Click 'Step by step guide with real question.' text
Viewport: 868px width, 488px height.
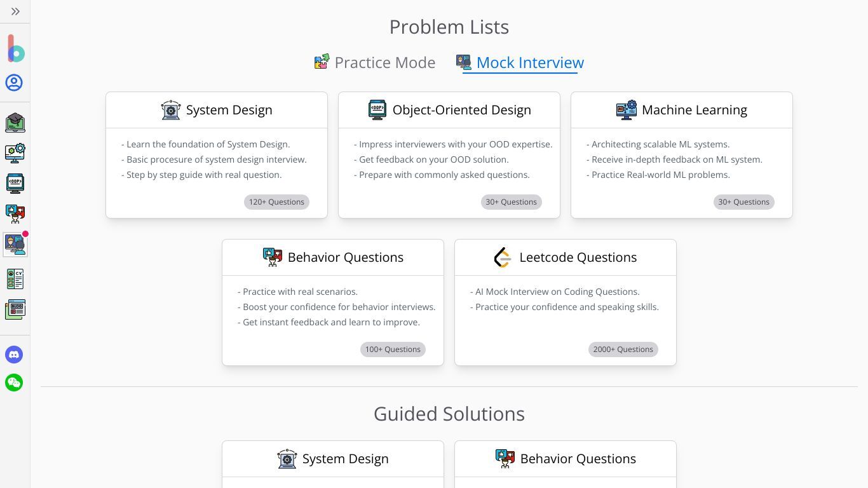(x=201, y=175)
